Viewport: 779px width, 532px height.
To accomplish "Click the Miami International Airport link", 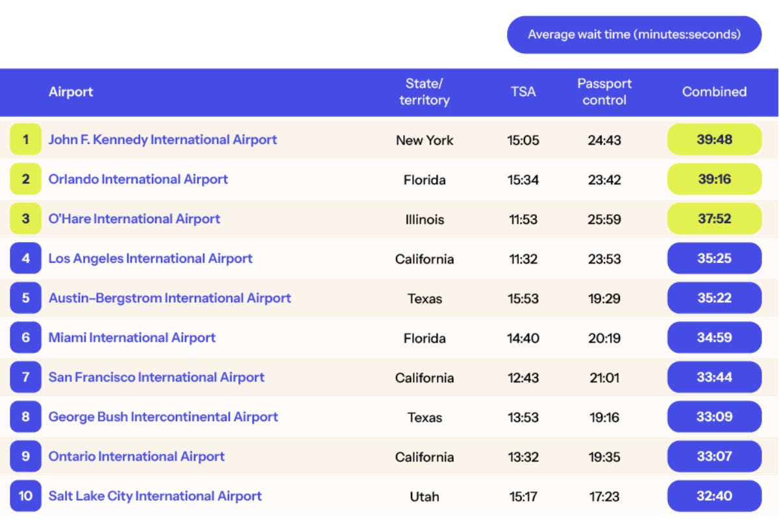I will 132,337.
